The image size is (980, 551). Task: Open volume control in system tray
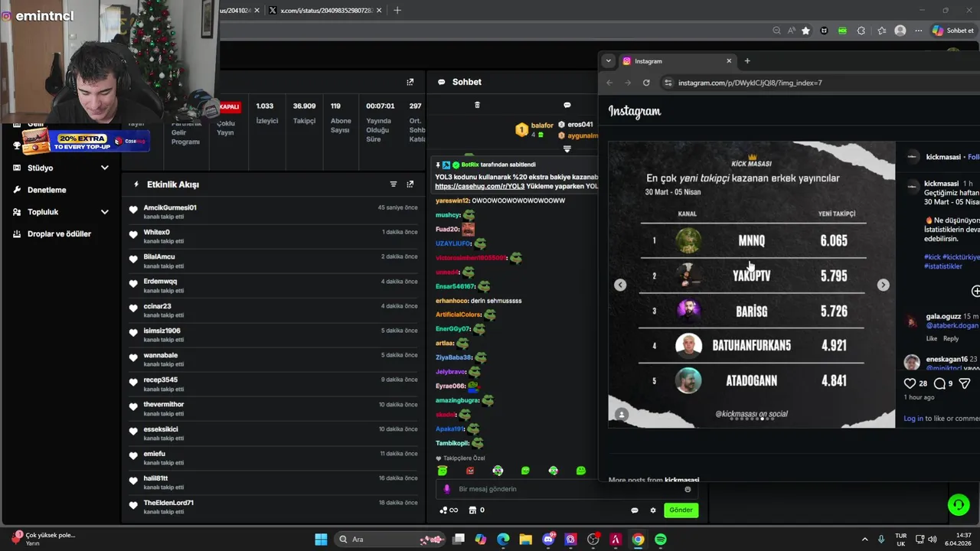coord(932,540)
